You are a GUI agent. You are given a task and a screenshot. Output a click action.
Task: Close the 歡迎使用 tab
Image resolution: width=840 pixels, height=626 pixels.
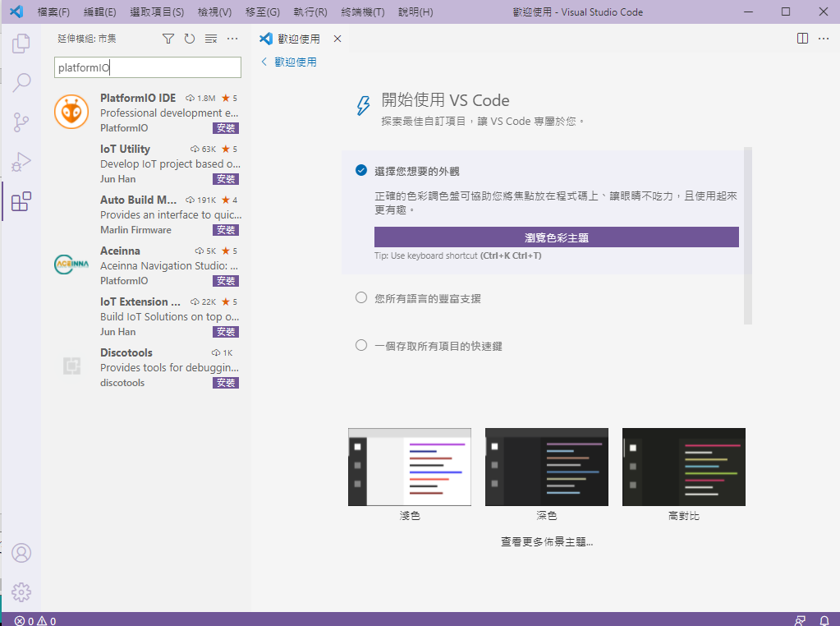click(x=337, y=39)
